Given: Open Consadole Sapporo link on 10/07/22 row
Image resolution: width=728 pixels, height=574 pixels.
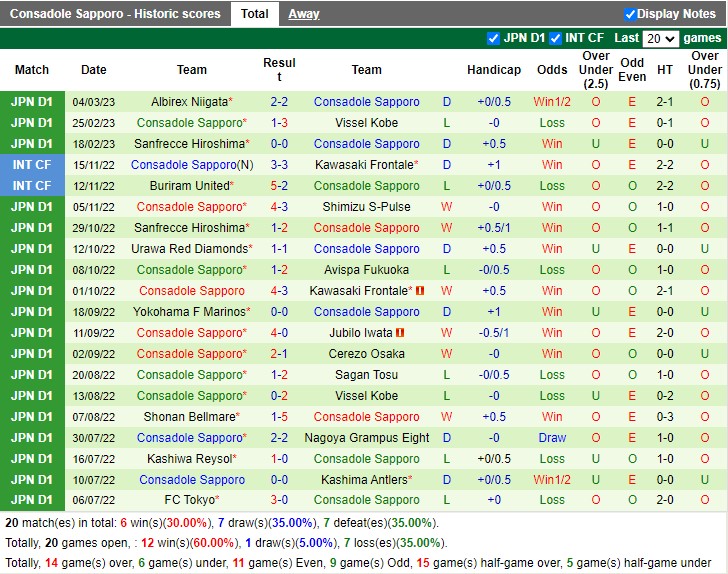Looking at the screenshot, I should [192, 480].
